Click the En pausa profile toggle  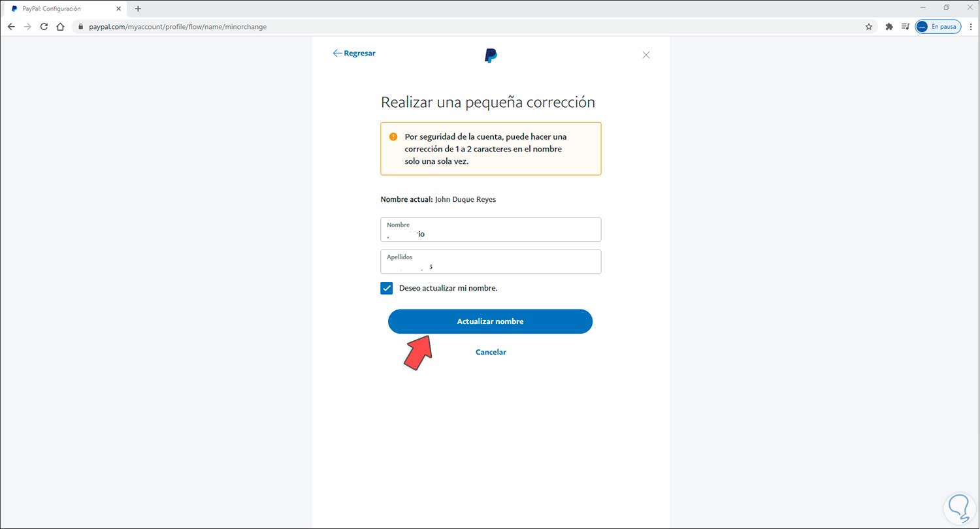(938, 26)
